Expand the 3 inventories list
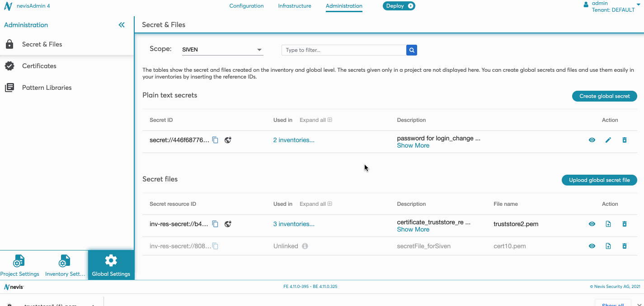 (x=294, y=224)
